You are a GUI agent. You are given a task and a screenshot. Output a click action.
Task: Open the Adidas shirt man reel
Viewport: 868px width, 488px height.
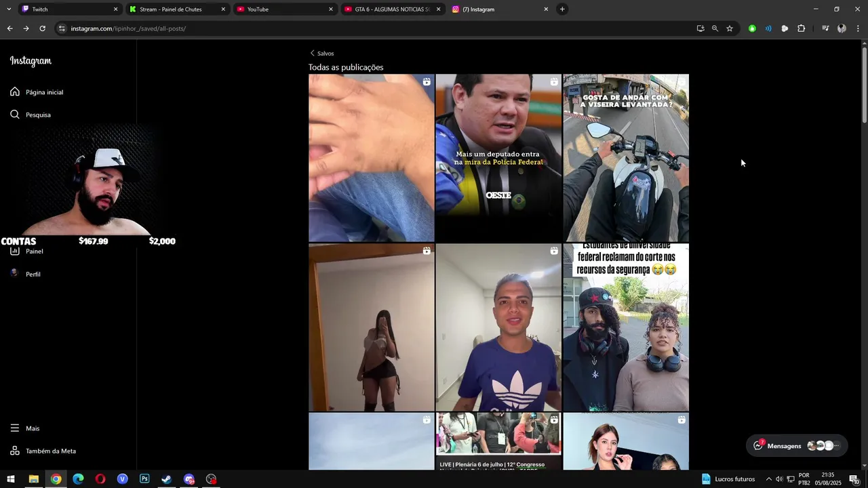[498, 327]
